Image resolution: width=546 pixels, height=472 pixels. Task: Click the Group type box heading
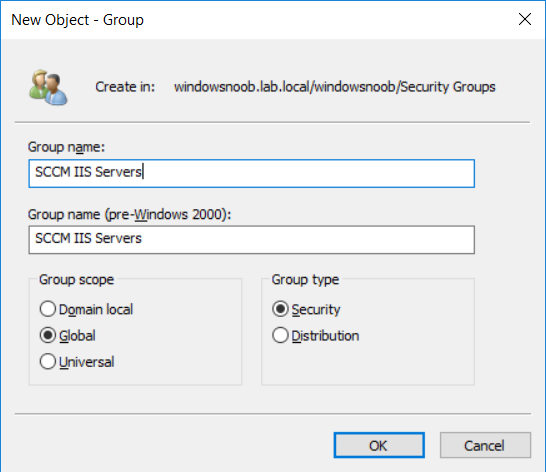pos(305,280)
